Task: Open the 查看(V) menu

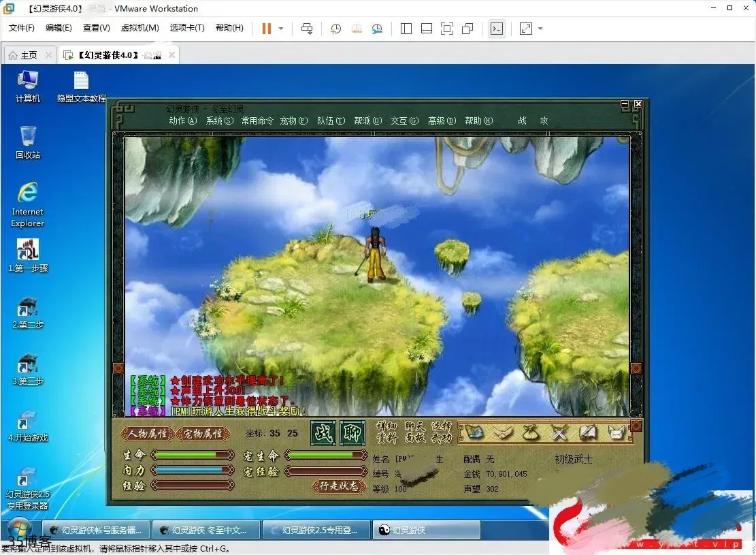Action: click(96, 28)
